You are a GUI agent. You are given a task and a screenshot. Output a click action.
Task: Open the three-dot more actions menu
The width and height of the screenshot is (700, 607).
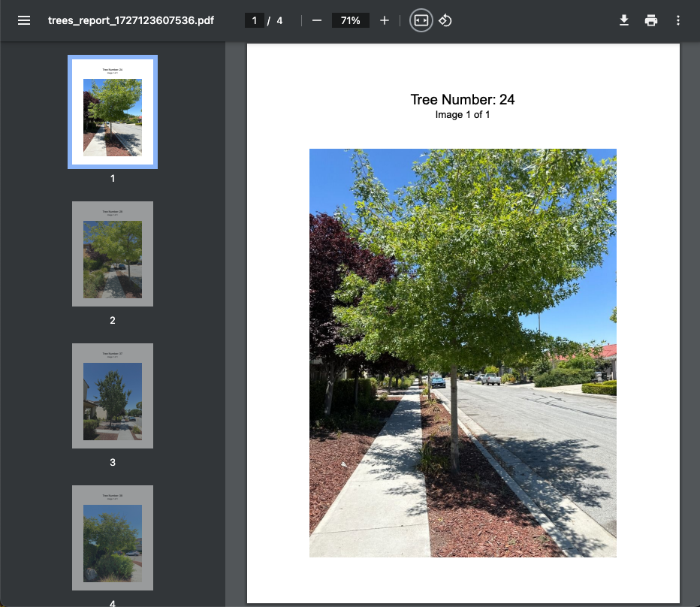(678, 20)
